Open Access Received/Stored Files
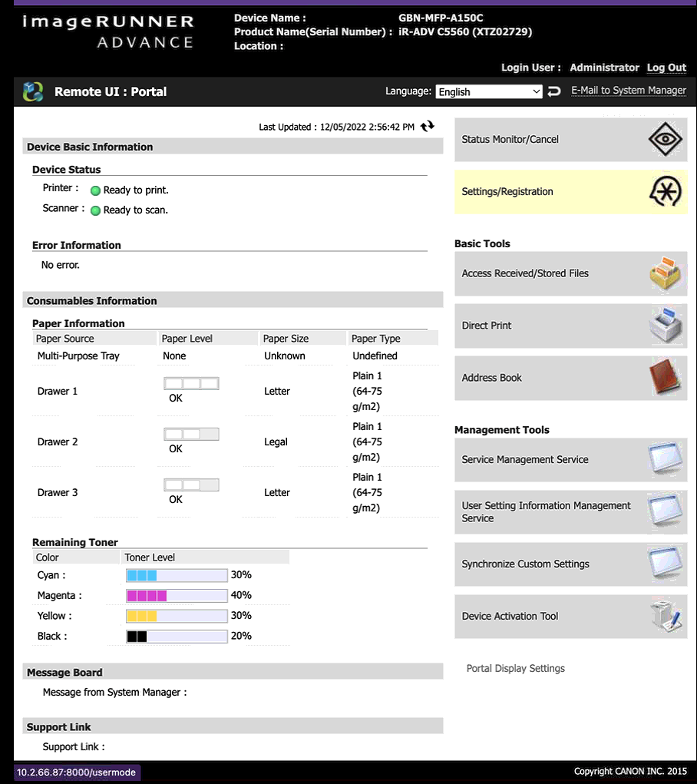This screenshot has height=784, width=697. click(571, 273)
